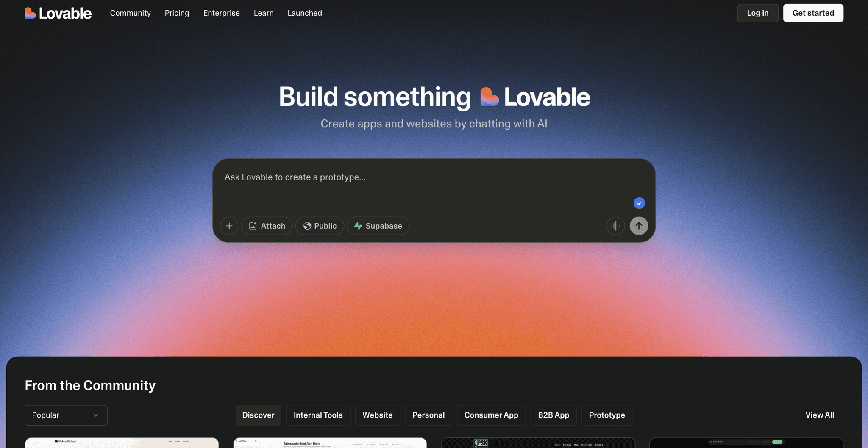The image size is (868, 448).
Task: Click the voice waveform icon
Action: click(x=616, y=226)
